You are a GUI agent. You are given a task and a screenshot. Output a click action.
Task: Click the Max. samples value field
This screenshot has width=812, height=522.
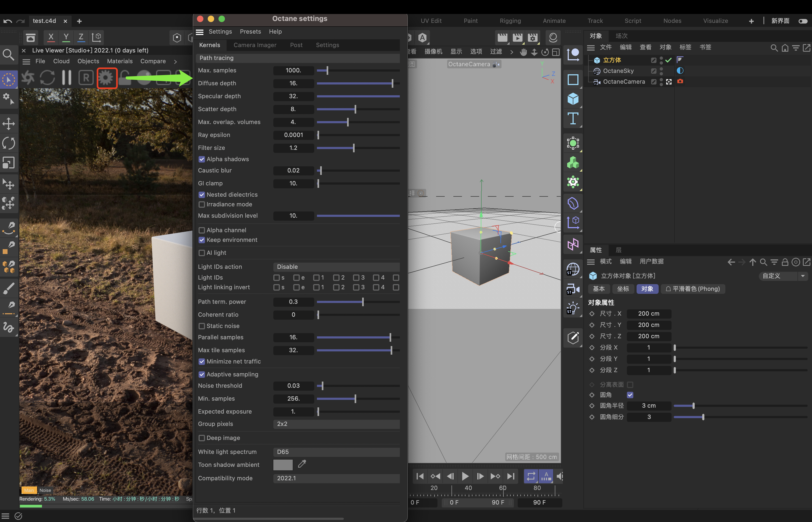point(293,70)
